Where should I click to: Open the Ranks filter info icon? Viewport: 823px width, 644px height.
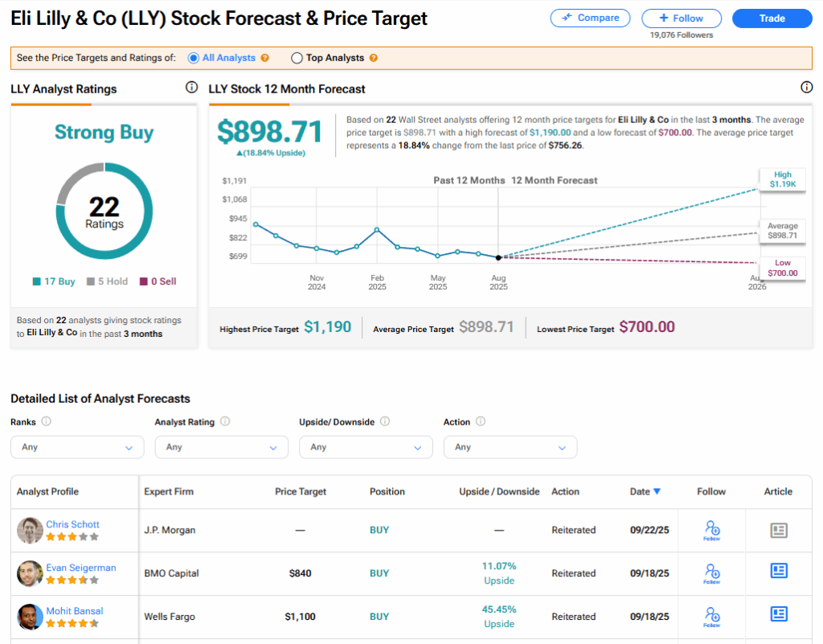tap(46, 421)
